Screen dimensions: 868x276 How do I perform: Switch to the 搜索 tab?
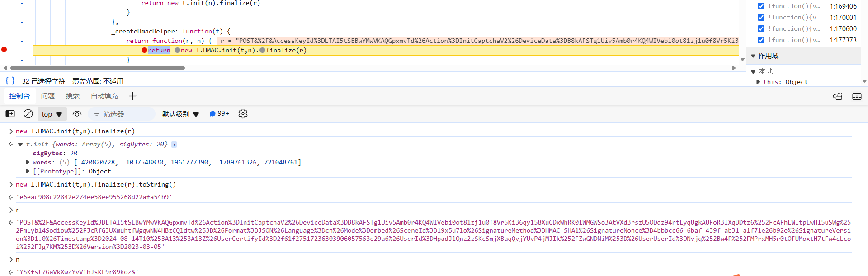[x=72, y=96]
